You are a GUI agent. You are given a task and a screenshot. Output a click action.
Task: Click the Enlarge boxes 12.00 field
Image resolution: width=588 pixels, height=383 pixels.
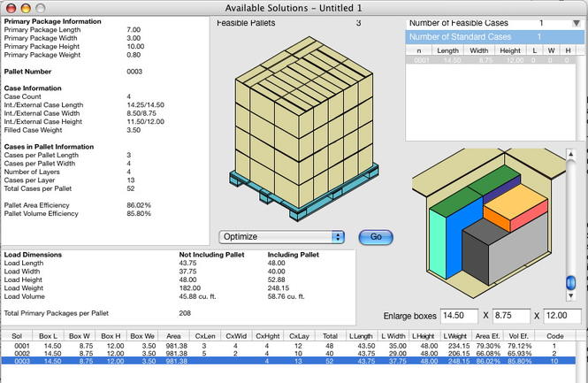[562, 316]
